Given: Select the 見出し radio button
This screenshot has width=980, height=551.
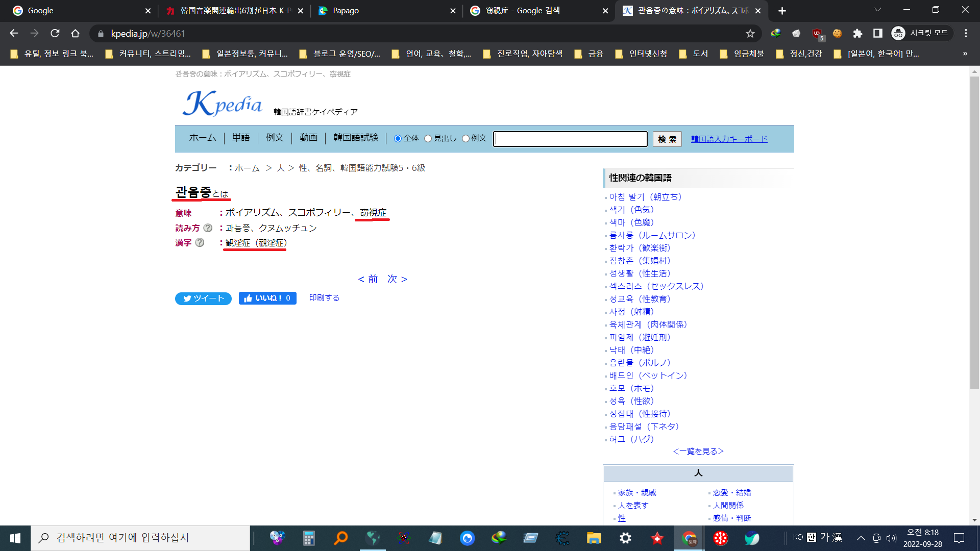Looking at the screenshot, I should pyautogui.click(x=428, y=139).
